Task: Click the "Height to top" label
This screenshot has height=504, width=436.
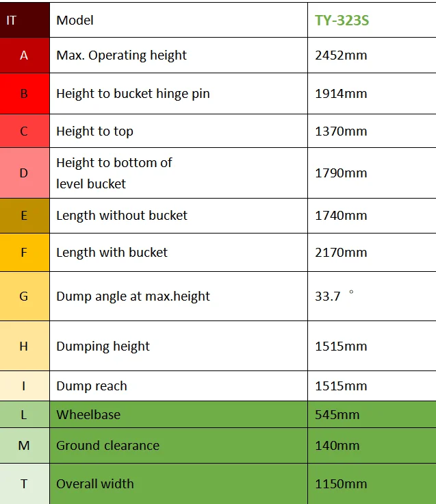Action: click(x=94, y=131)
